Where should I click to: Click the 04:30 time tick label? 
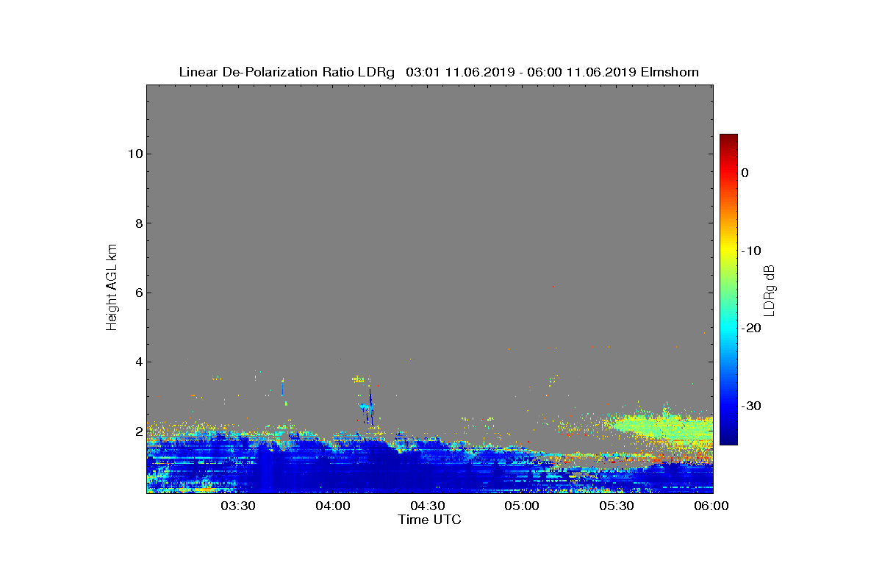(x=428, y=506)
